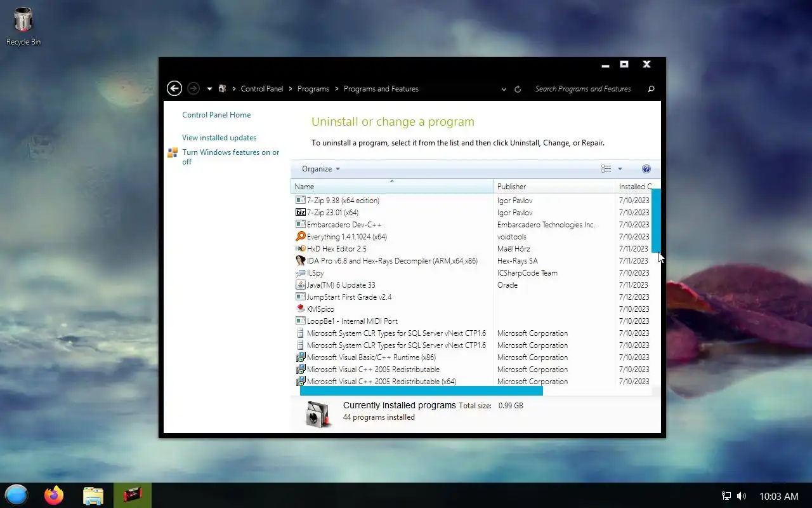Open the Recycle Bin desktop icon
Image resolution: width=812 pixels, height=508 pixels.
pyautogui.click(x=23, y=26)
